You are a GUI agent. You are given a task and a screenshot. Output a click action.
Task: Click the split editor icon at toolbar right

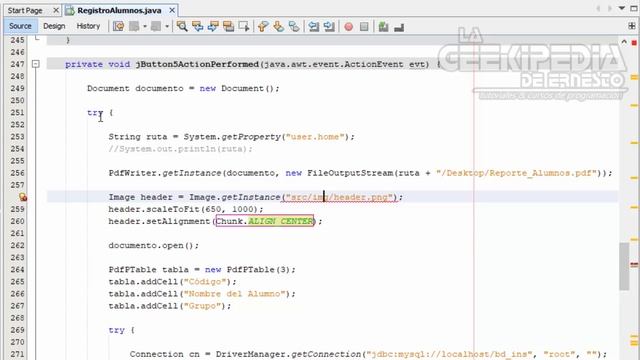[632, 26]
